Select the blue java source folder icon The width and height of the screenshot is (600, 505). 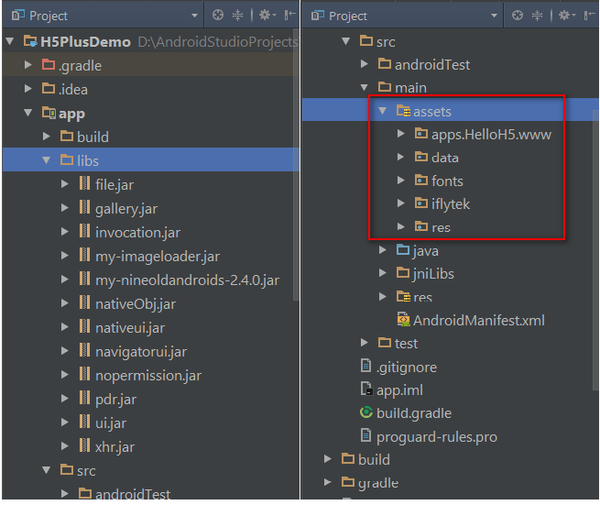coord(403,250)
